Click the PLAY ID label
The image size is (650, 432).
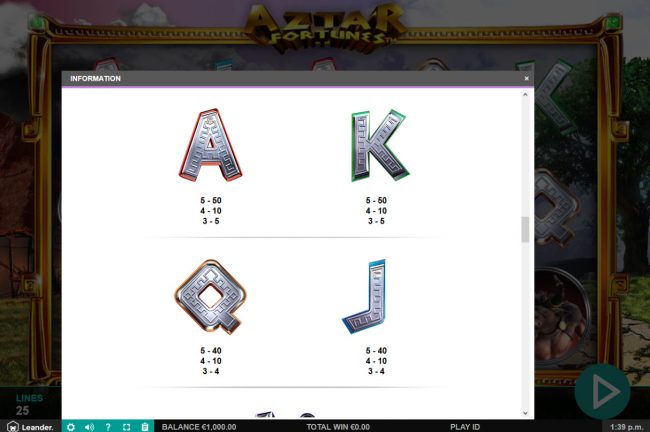pyautogui.click(x=465, y=427)
